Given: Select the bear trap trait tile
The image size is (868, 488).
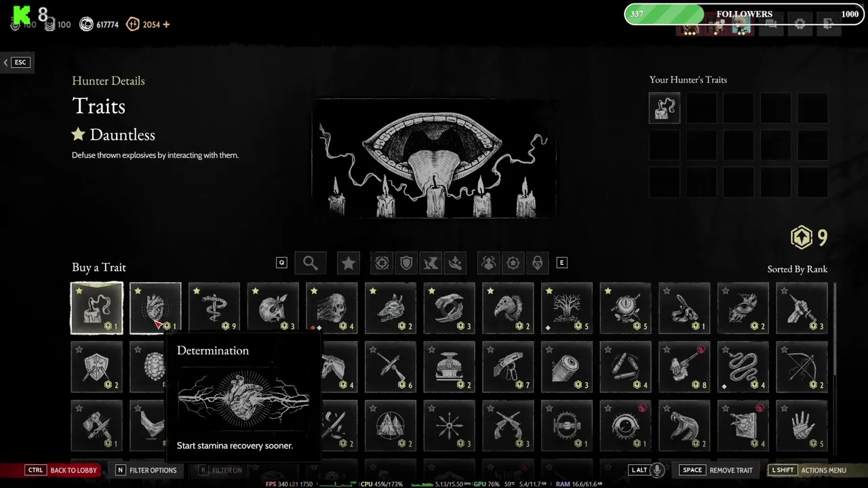Looking at the screenshot, I should [567, 426].
